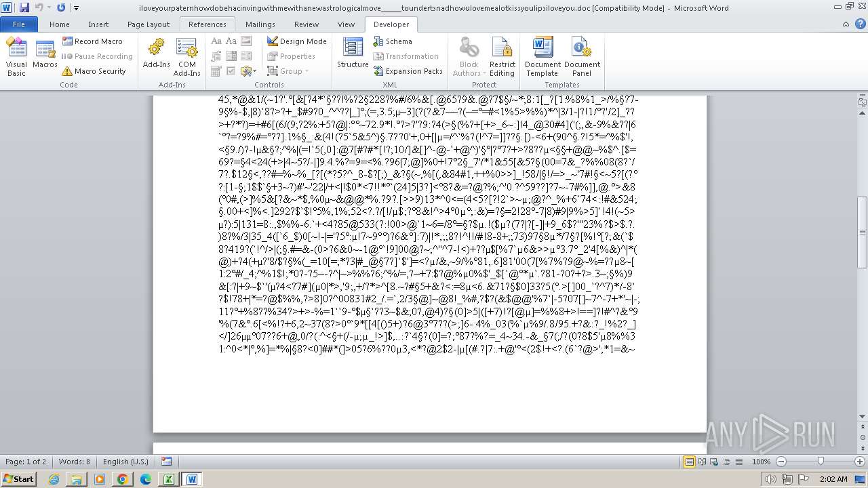Switch to the View tab
Image resolution: width=868 pixels, height=488 pixels.
click(x=346, y=24)
